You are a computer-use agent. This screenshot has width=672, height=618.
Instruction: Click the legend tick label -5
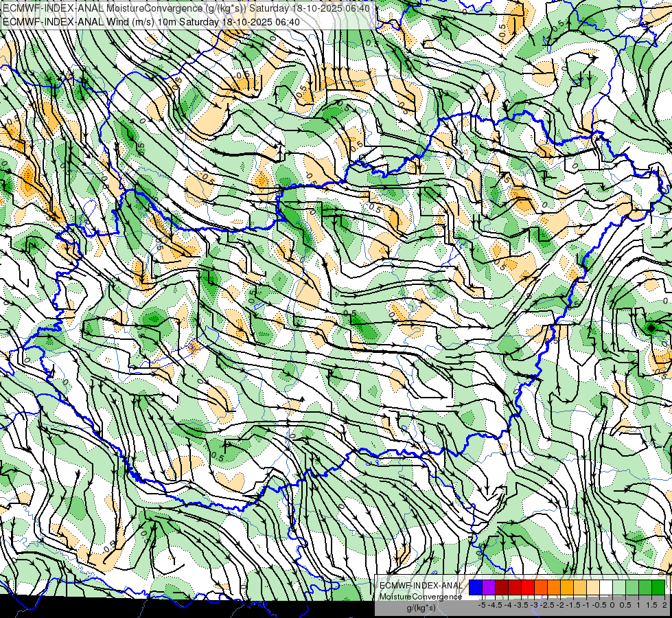[482, 605]
